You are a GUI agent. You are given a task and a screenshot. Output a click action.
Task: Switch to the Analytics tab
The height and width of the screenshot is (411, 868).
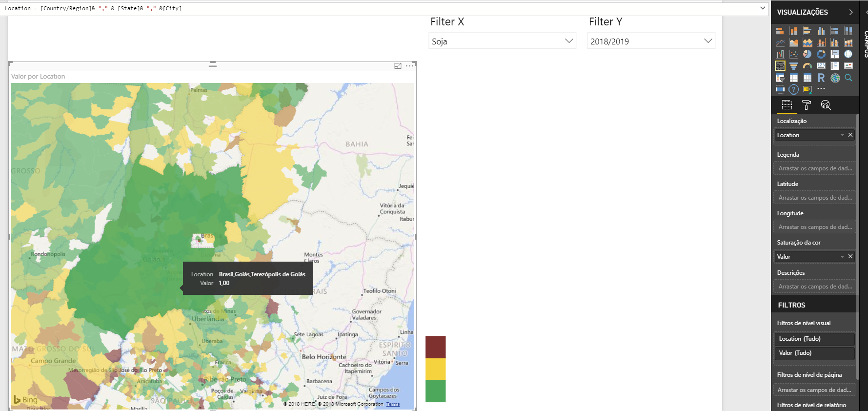pos(826,105)
